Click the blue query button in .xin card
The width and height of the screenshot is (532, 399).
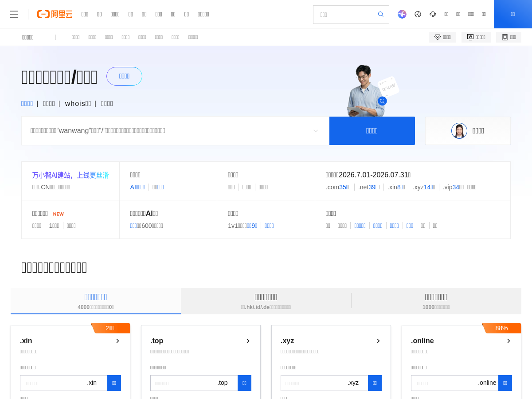[114, 383]
